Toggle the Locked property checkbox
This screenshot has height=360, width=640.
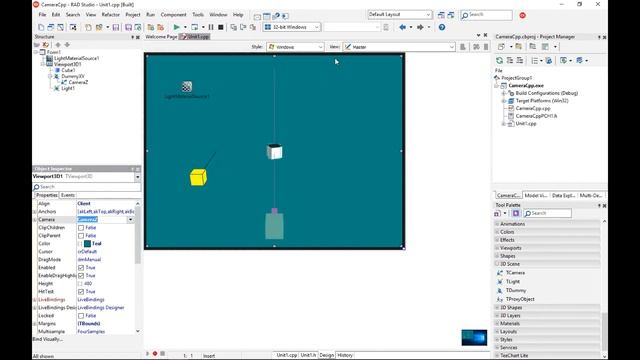(x=81, y=316)
